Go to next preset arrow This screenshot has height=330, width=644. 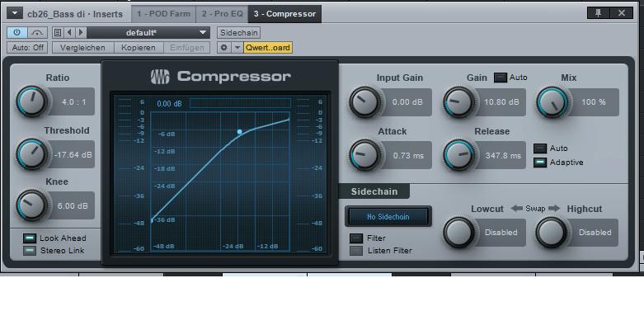(81, 32)
